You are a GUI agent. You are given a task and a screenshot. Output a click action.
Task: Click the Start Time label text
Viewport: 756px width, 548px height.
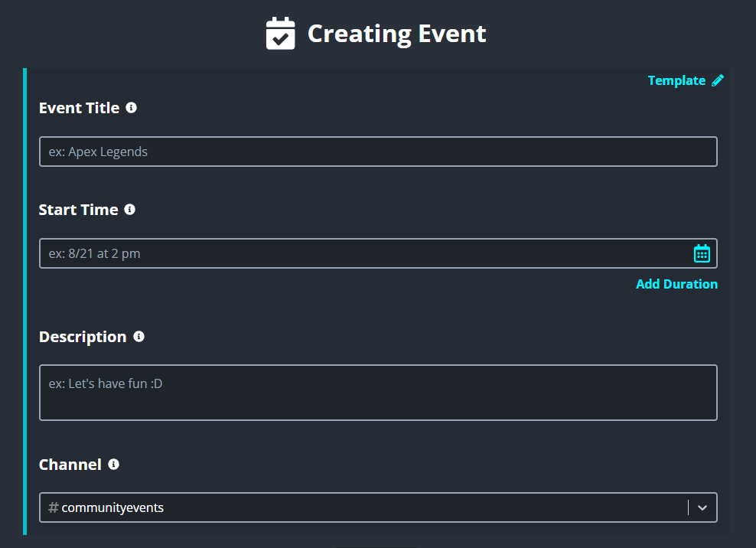(x=79, y=210)
